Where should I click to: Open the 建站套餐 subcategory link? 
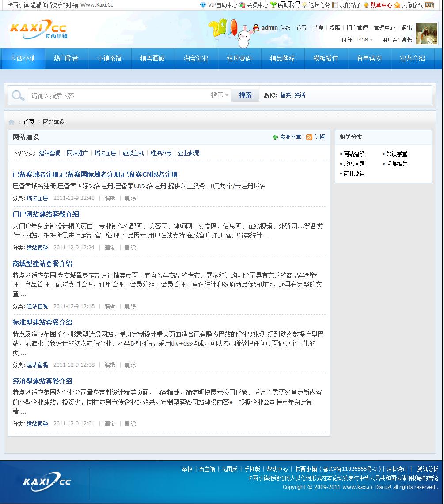[x=49, y=153]
